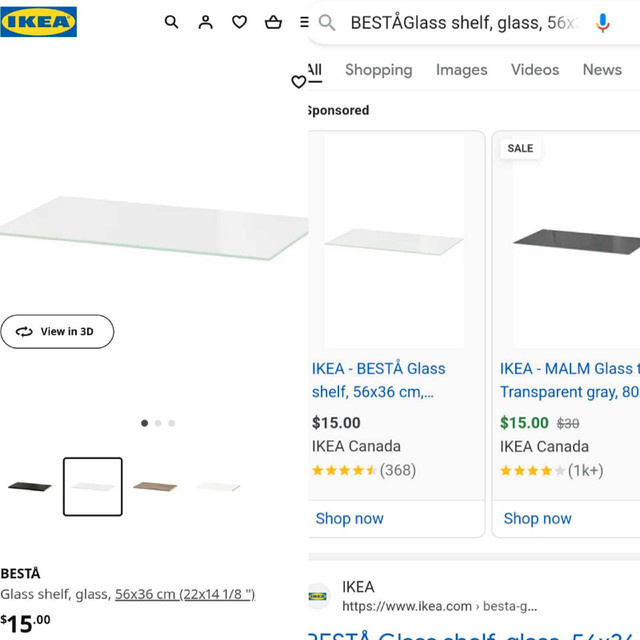Click the Google search query field
Screen dimensions: 640x640
click(460, 22)
